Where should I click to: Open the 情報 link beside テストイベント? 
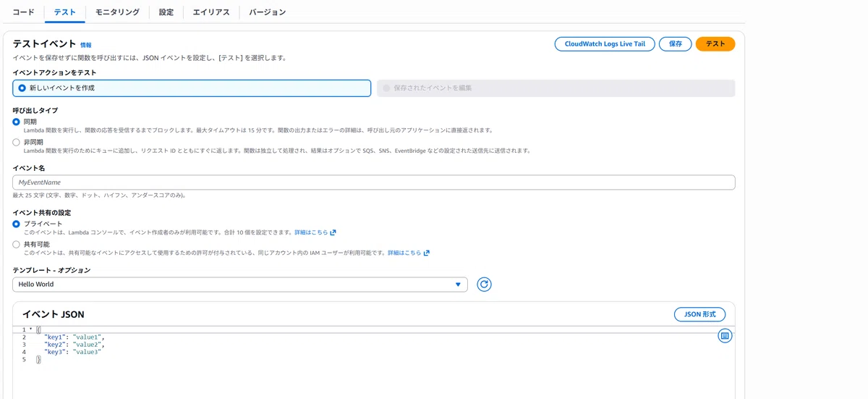86,45
